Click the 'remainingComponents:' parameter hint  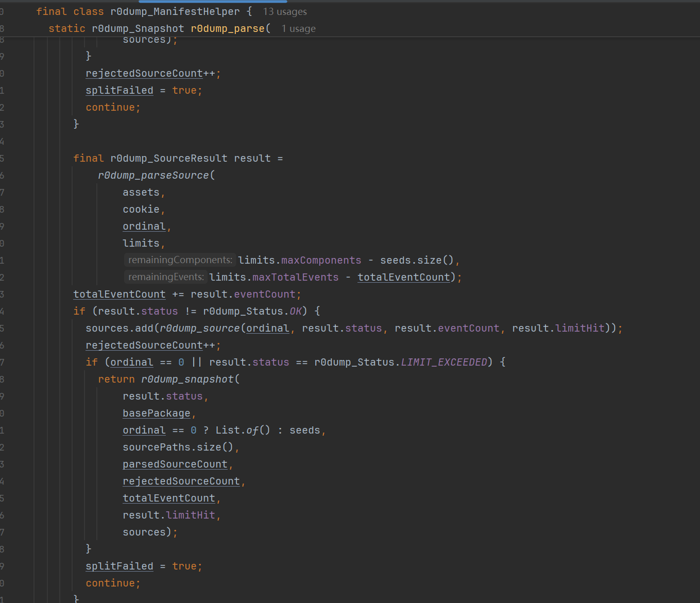click(x=180, y=260)
